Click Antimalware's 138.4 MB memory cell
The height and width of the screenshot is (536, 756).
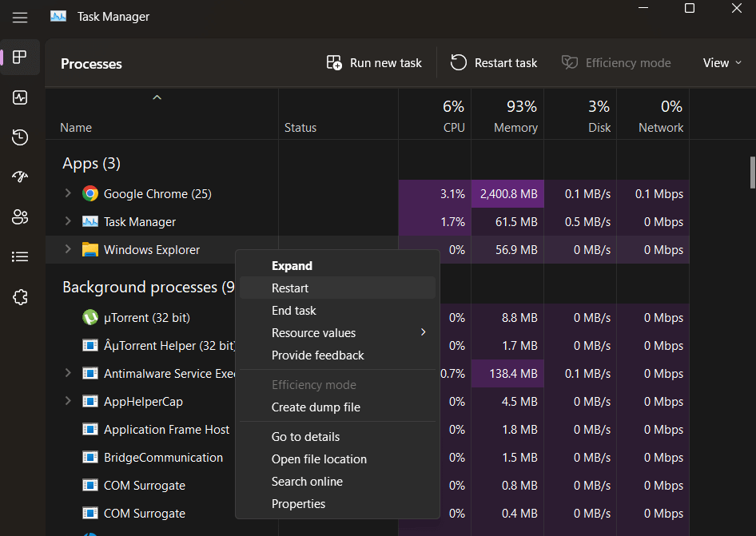click(x=507, y=374)
